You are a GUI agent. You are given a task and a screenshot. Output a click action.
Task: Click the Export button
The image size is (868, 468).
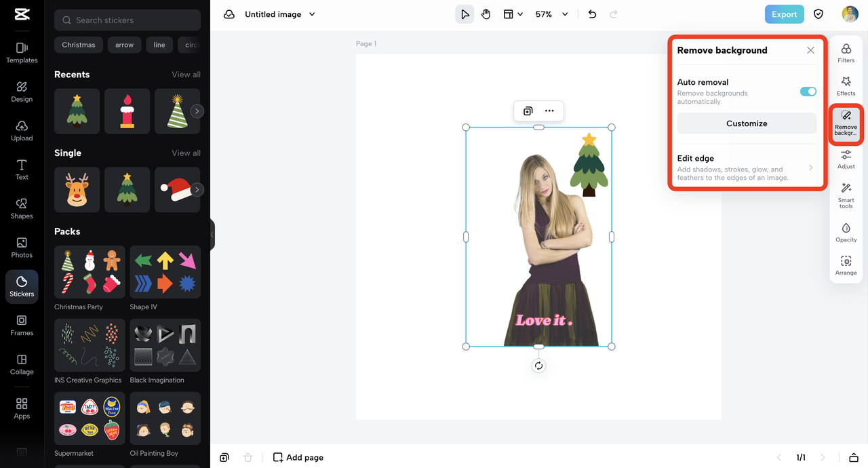(784, 14)
